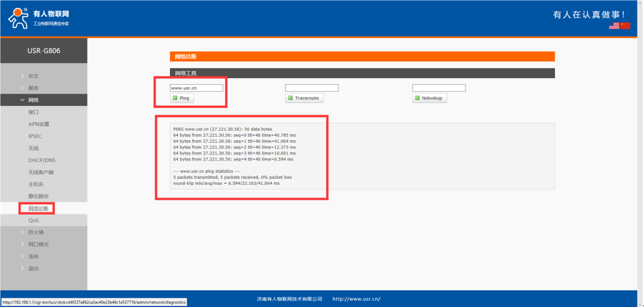This screenshot has height=307, width=644.
Task: Click the green Traceroute button icon
Action: pyautogui.click(x=290, y=98)
